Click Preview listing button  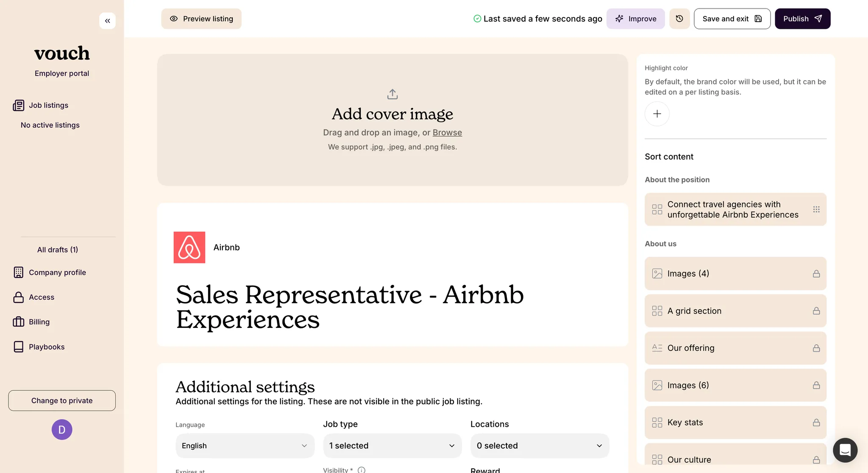(x=201, y=19)
